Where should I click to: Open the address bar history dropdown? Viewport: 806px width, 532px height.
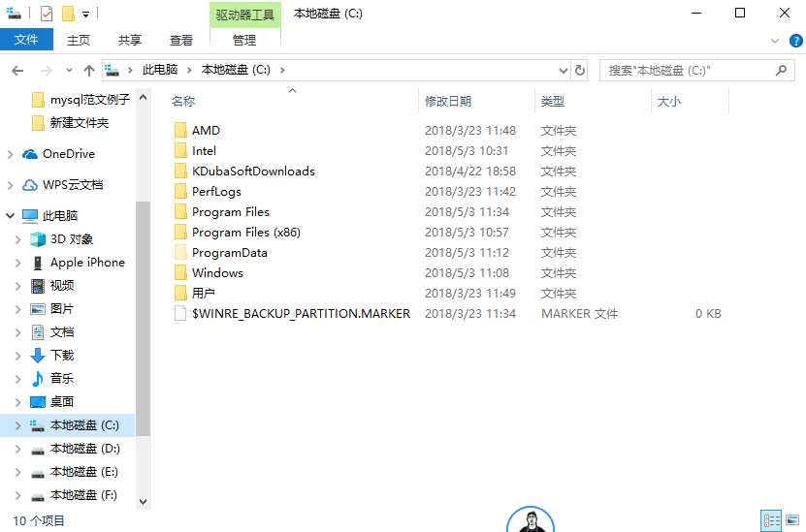coord(564,71)
